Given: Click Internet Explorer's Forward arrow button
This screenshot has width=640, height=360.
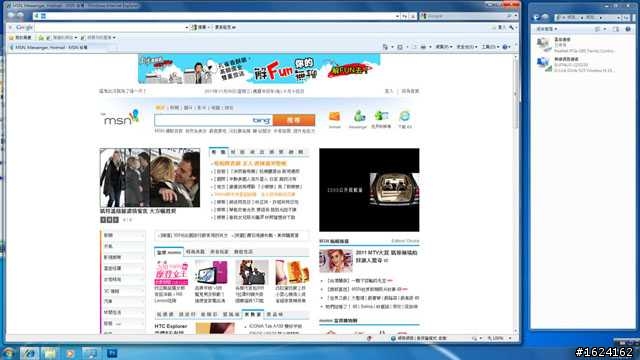Looking at the screenshot, I should click(20, 16).
